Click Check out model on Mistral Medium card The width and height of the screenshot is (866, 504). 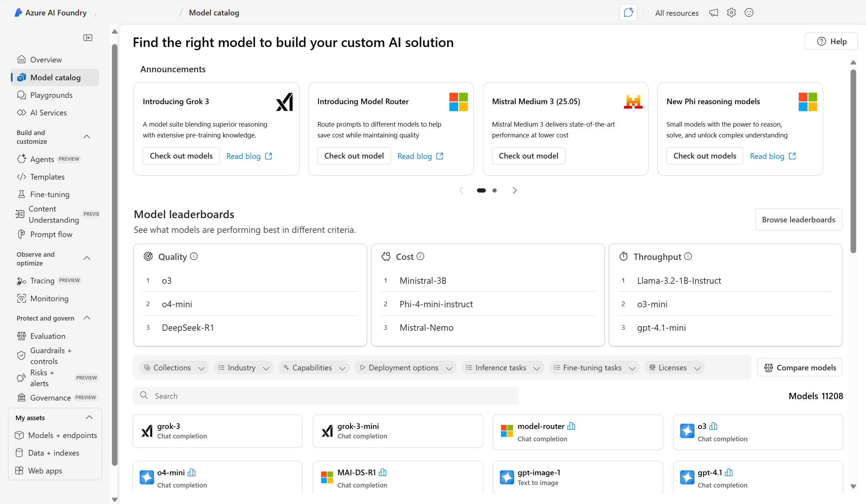pos(528,156)
